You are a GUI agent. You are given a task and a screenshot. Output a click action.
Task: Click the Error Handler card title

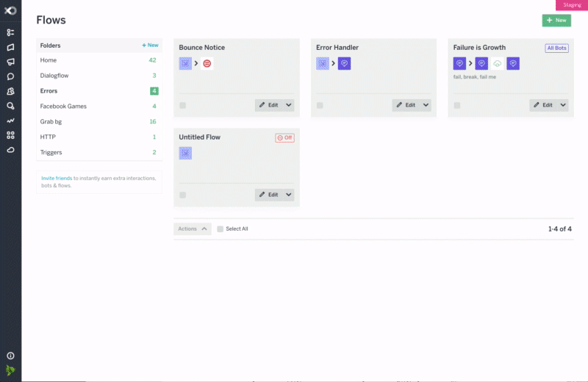337,48
